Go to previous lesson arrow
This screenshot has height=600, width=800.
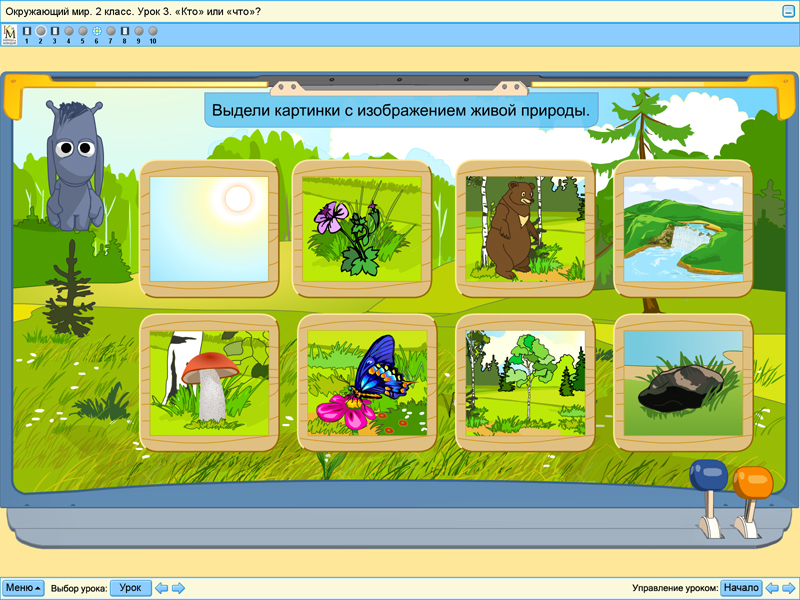click(x=161, y=588)
